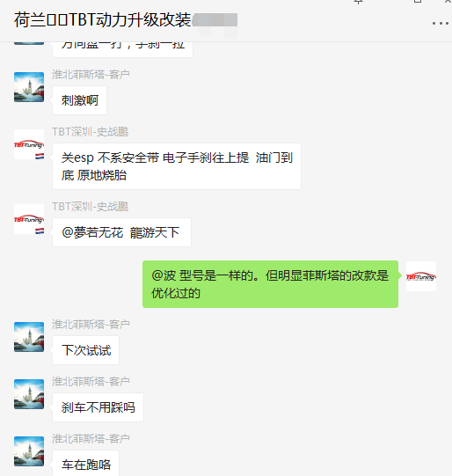Click the partially visible message at top
This screenshot has height=476, width=452.
(x=122, y=48)
